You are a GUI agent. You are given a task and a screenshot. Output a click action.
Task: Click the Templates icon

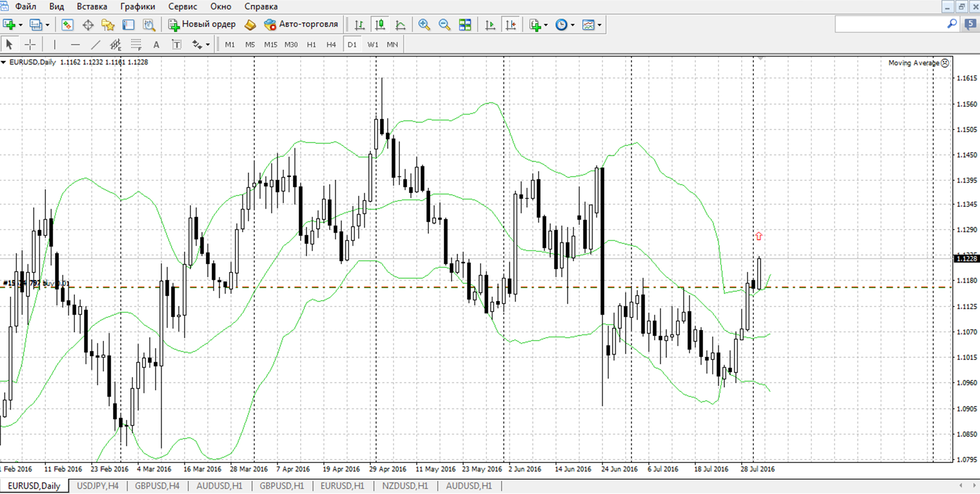point(588,25)
